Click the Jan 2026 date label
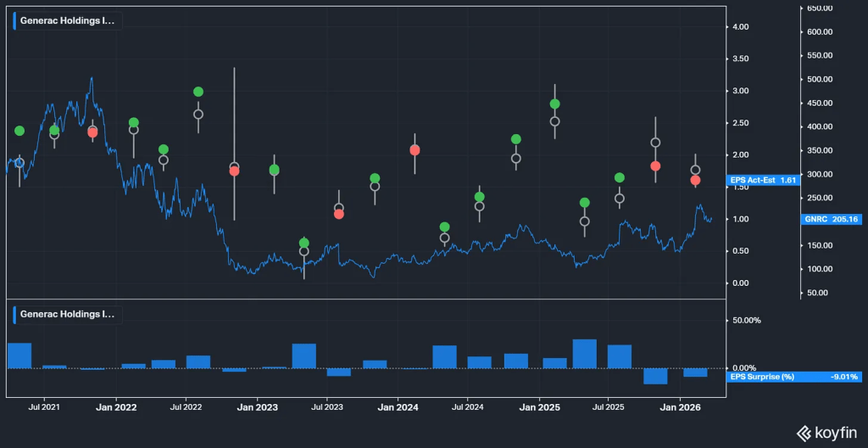 (680, 408)
